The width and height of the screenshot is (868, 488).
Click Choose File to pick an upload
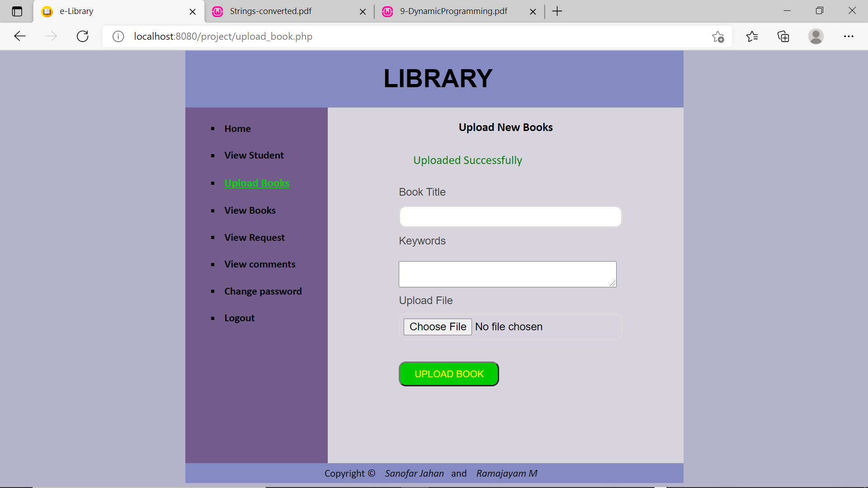(x=437, y=326)
